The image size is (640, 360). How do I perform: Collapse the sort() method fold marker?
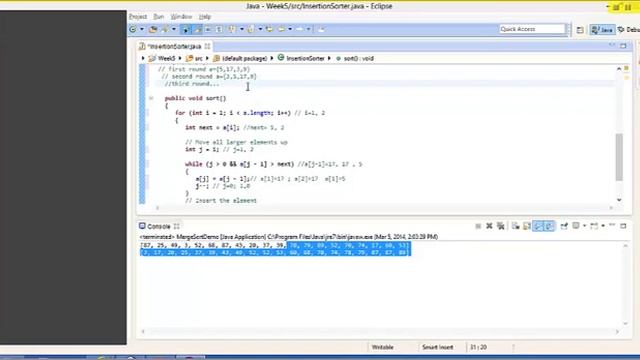pyautogui.click(x=151, y=98)
